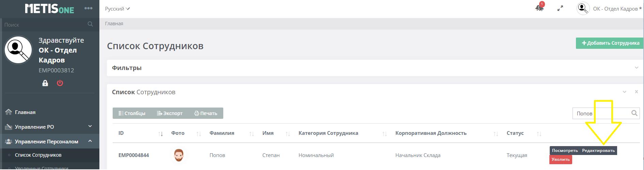Click the Редактировать button for Попов

[598, 151]
